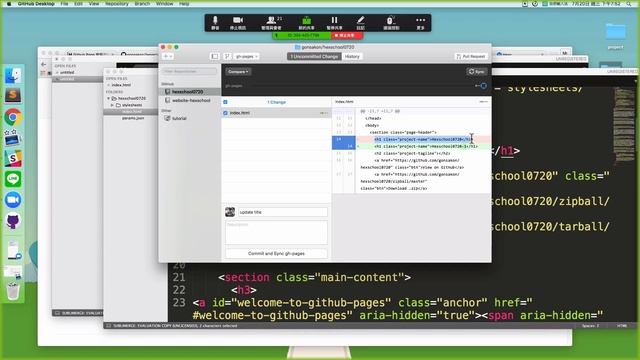Toggle the repository sidebar icon in GitHub Desktop
Viewport: 640px width, 360px height.
click(x=215, y=56)
